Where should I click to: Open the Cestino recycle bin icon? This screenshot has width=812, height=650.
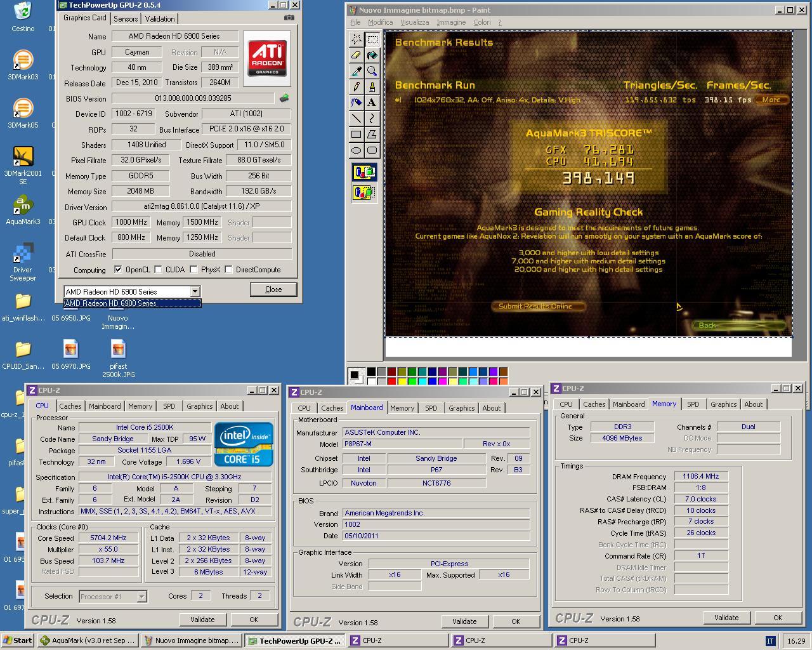click(x=23, y=17)
